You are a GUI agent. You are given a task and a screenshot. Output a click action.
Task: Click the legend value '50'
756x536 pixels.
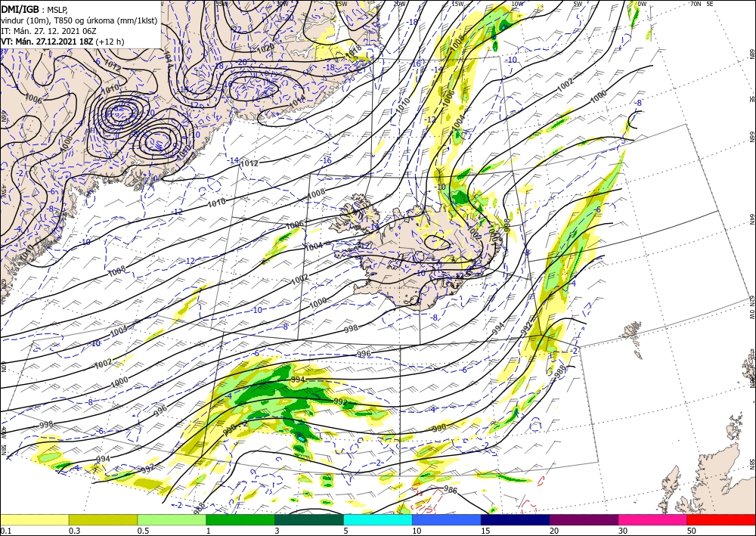pyautogui.click(x=692, y=531)
